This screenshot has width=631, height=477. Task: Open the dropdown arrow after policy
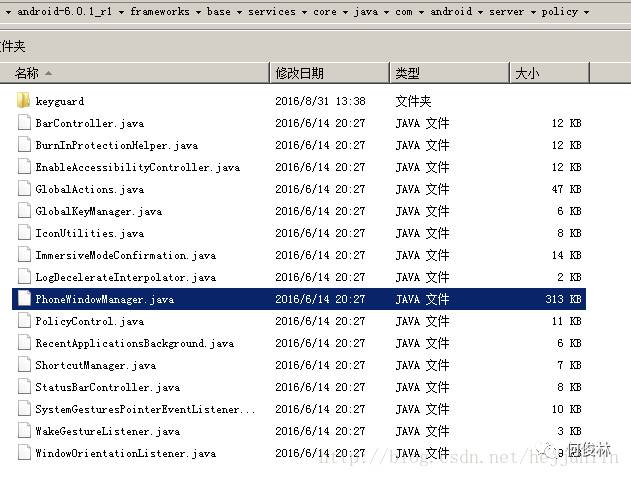click(587, 12)
